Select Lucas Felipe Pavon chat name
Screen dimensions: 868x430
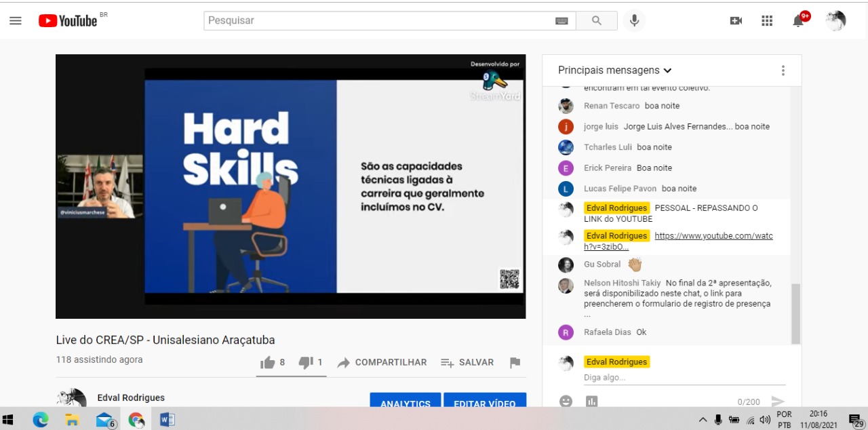tap(620, 189)
